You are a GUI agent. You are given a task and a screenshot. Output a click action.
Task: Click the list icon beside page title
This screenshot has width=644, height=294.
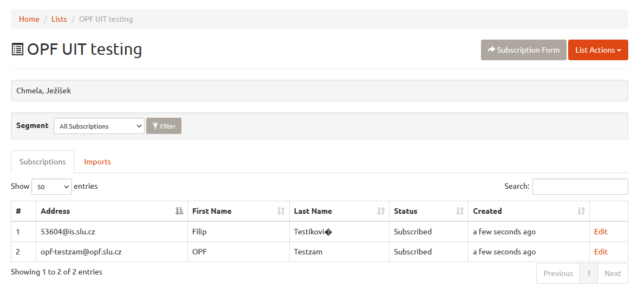(x=17, y=49)
